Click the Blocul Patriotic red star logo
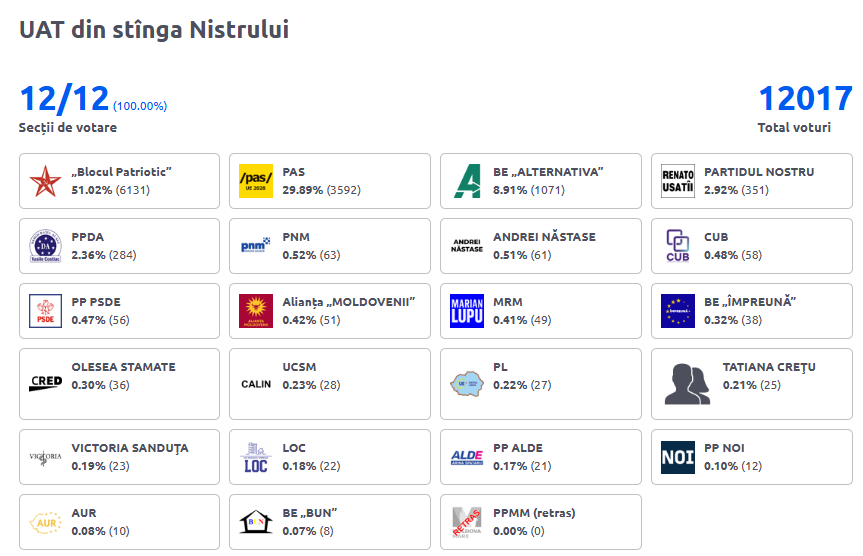This screenshot has width=863, height=556. pos(45,181)
